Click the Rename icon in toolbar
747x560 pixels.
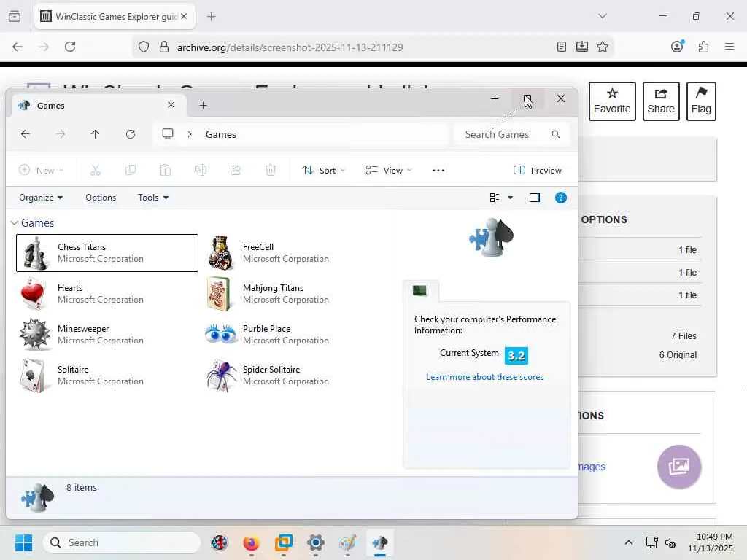pyautogui.click(x=201, y=170)
